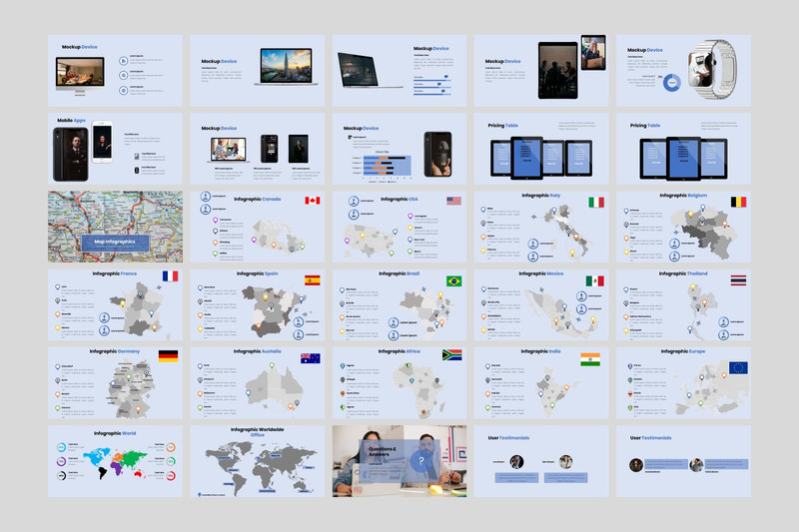This screenshot has width=799, height=532.
Task: Click the South Africa flag icon
Action: coord(452,355)
